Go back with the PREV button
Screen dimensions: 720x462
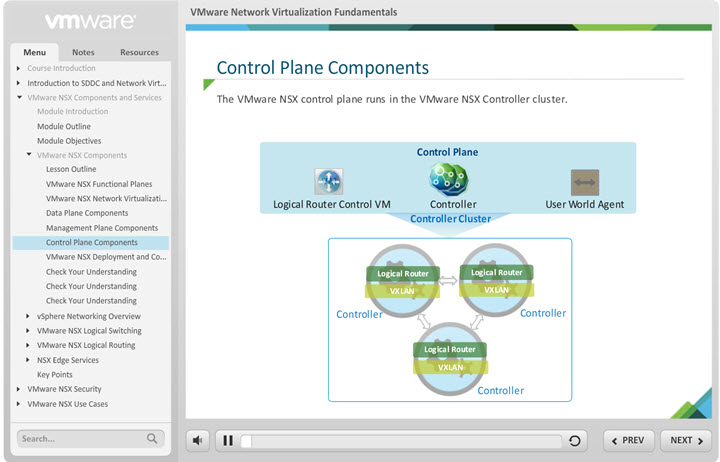point(628,440)
